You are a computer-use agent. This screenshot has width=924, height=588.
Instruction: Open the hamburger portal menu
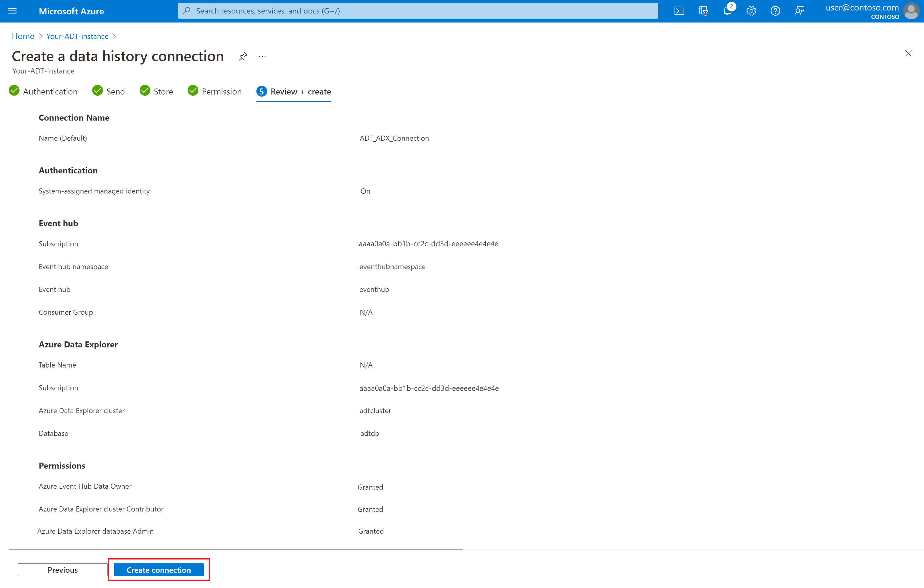[x=12, y=11]
